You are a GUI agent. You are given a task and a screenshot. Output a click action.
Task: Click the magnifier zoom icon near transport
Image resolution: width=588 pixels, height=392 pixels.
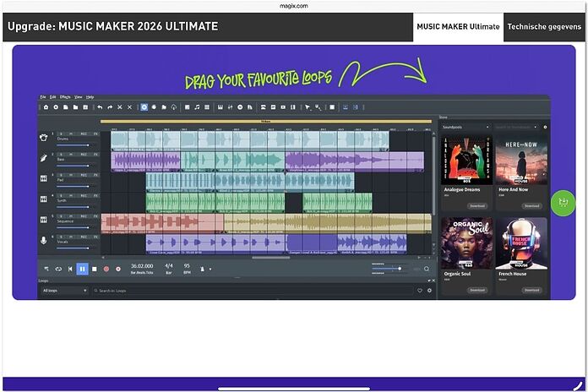click(x=427, y=269)
